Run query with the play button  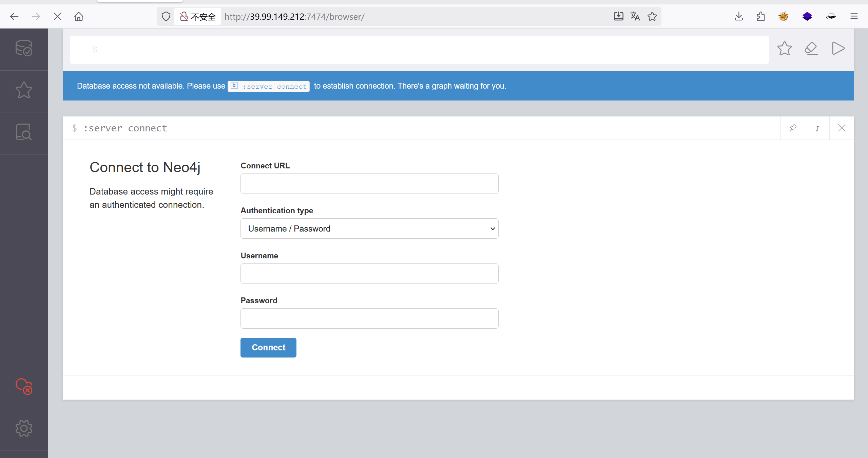(838, 49)
